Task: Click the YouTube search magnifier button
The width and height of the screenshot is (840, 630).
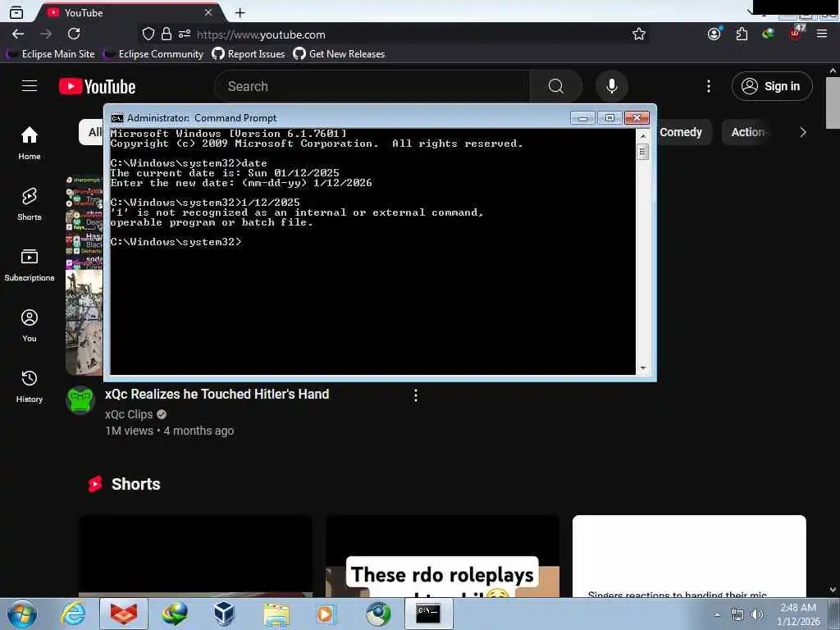Action: [555, 86]
